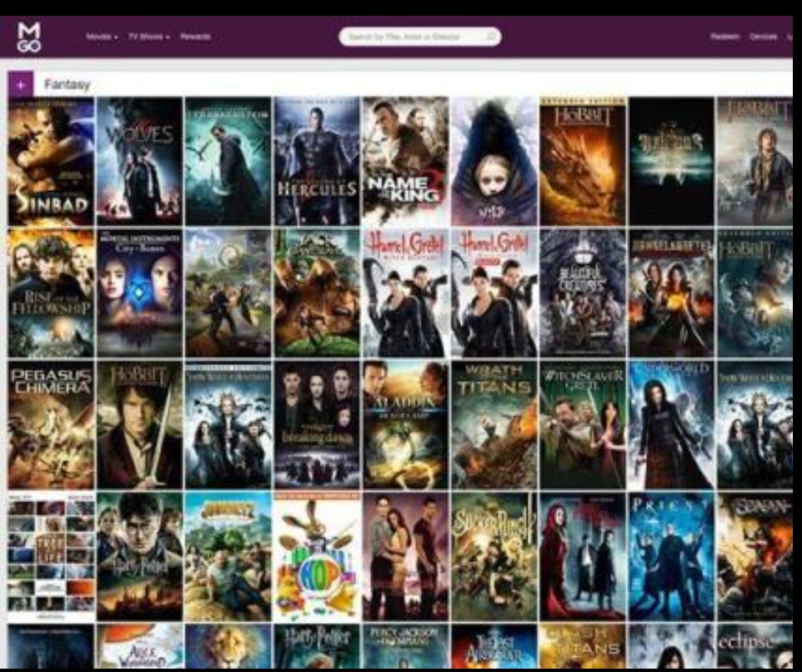Open the Hobbit poster showing Bilbo's sword
This screenshot has height=672, width=802.
point(139,425)
